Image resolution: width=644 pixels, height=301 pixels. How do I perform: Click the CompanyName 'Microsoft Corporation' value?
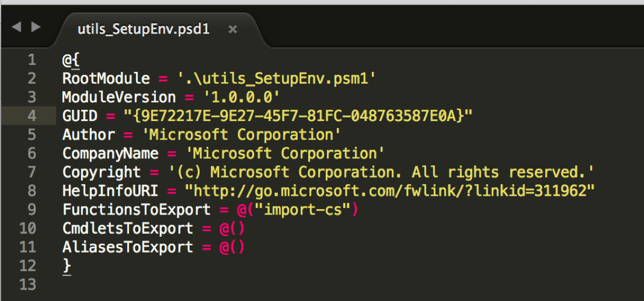285,153
